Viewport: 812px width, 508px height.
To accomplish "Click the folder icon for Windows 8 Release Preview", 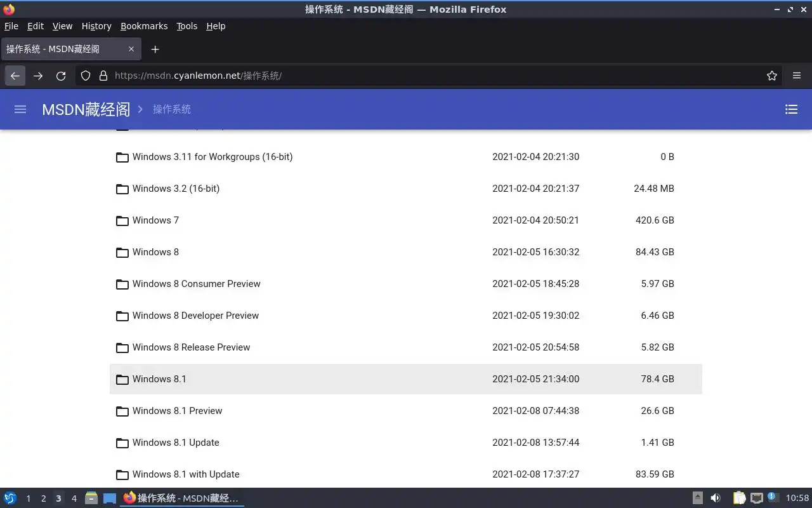I will pyautogui.click(x=122, y=347).
